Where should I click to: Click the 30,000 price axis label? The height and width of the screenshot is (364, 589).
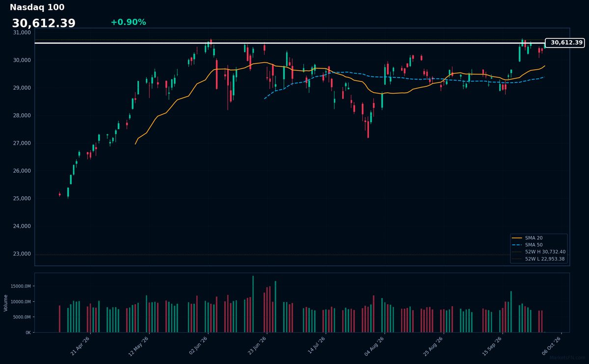[23, 60]
